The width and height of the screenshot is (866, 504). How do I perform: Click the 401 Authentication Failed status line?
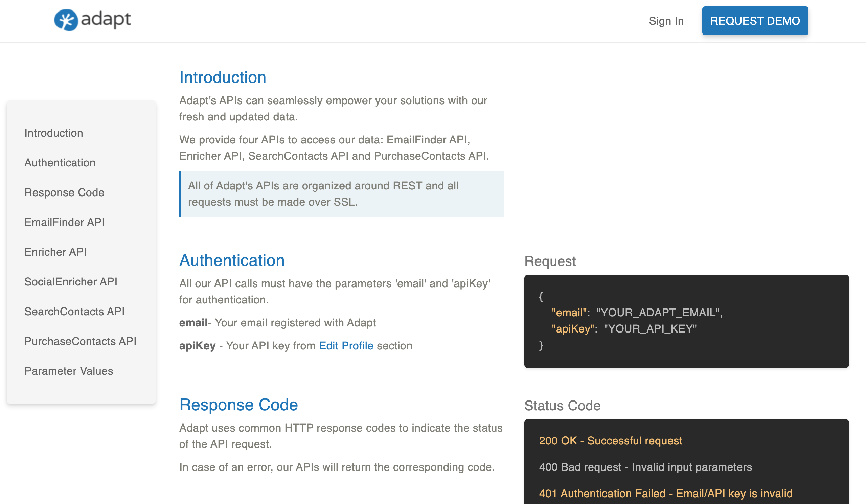point(666,494)
